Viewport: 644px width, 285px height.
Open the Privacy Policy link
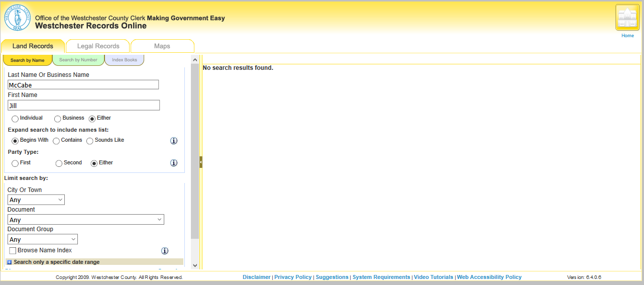point(293,277)
